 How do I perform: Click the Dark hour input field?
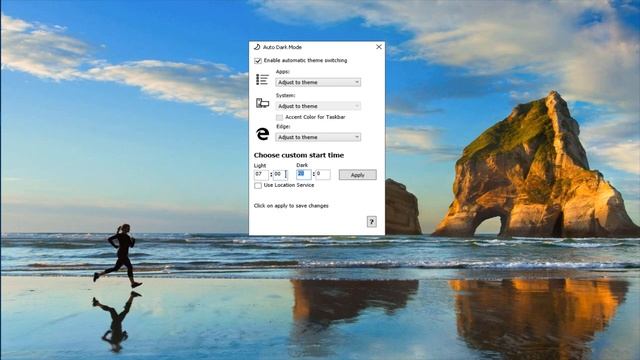coord(304,175)
